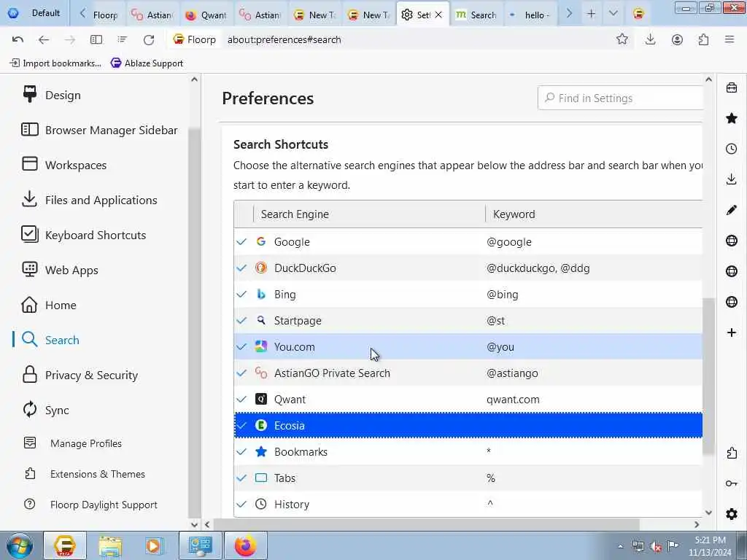Switch to the Qwant tab

point(207,15)
